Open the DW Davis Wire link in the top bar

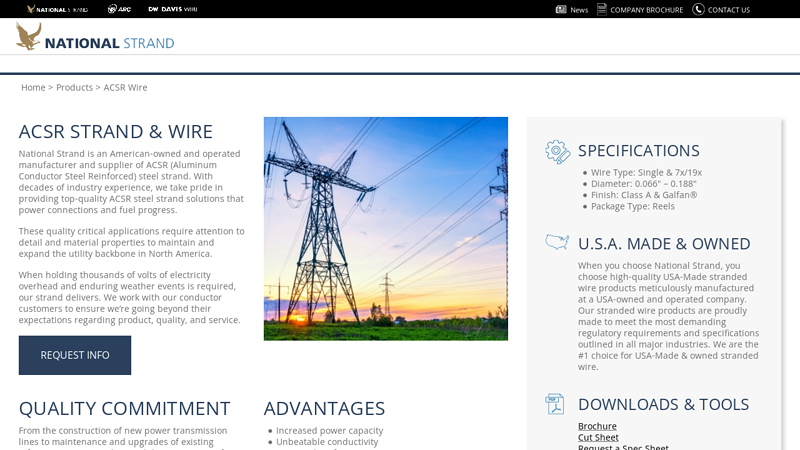(172, 9)
